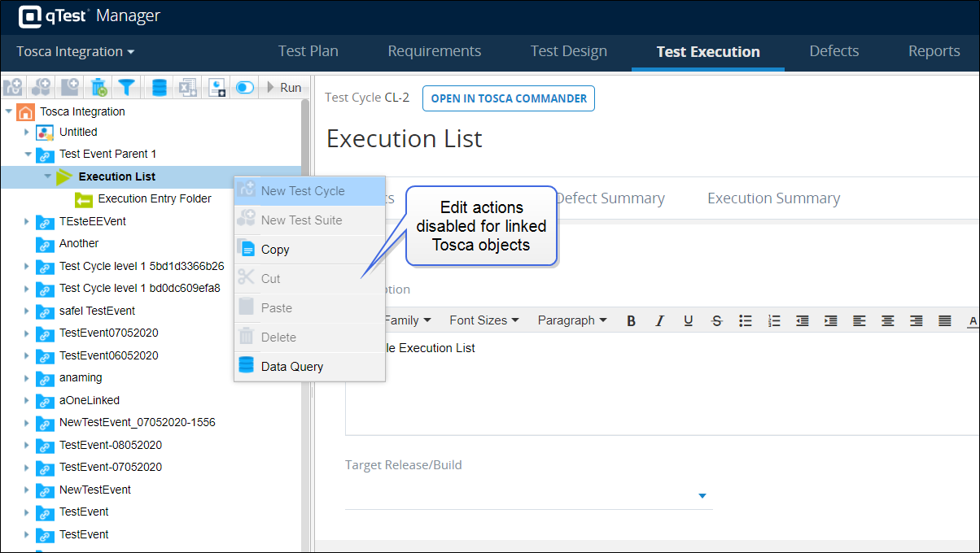This screenshot has height=553, width=980.
Task: Center align the description text
Action: [x=887, y=320]
